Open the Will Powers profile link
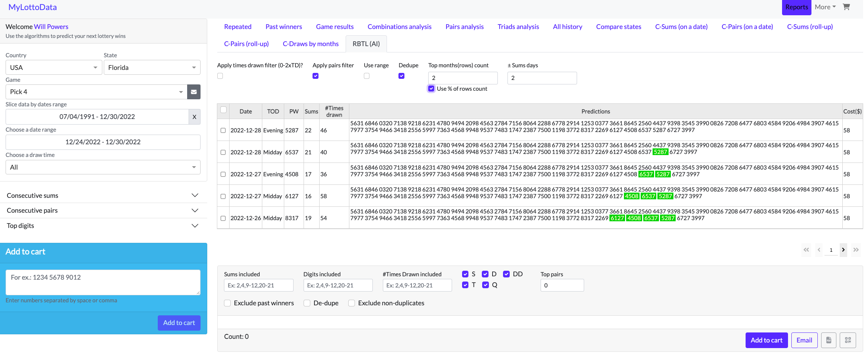Viewport: 868px width, 357px height. pyautogui.click(x=51, y=27)
